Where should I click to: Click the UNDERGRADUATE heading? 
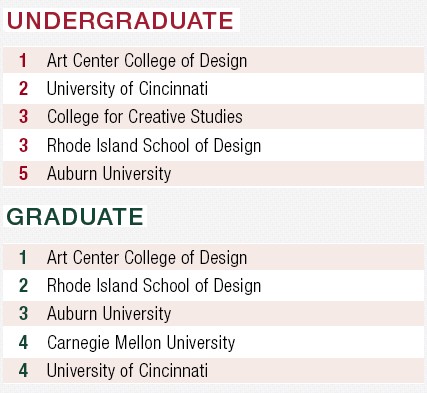120,21
